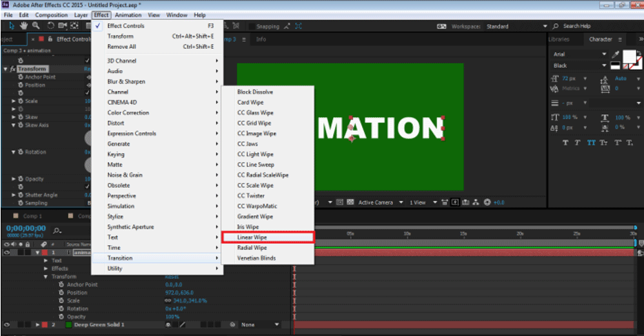Click the Opacity stopwatch in the timeline
Screen dimensions: 644x336
pos(61,316)
